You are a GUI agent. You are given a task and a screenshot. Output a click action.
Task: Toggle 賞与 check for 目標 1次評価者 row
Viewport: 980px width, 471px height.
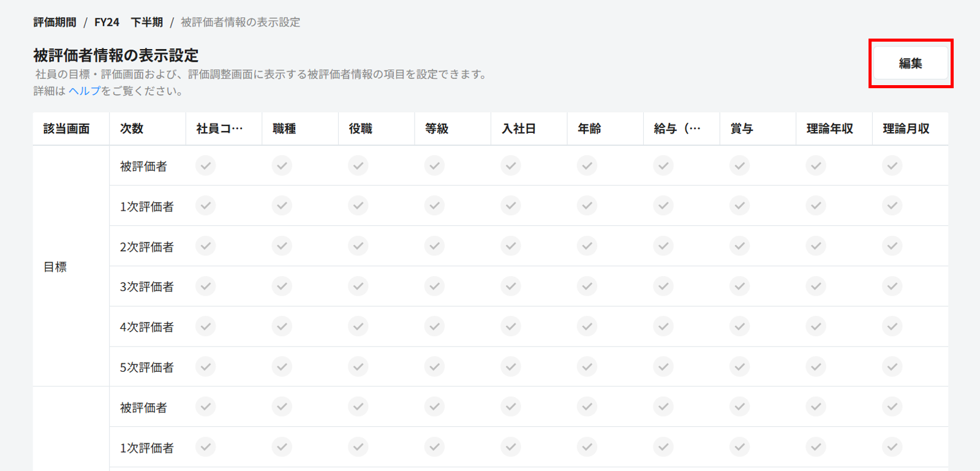pyautogui.click(x=739, y=206)
